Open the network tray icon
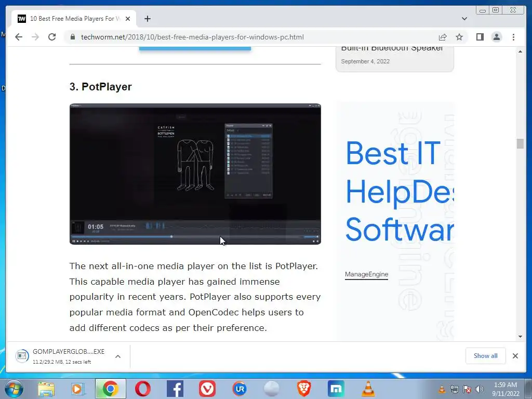532x399 pixels. pos(455,389)
